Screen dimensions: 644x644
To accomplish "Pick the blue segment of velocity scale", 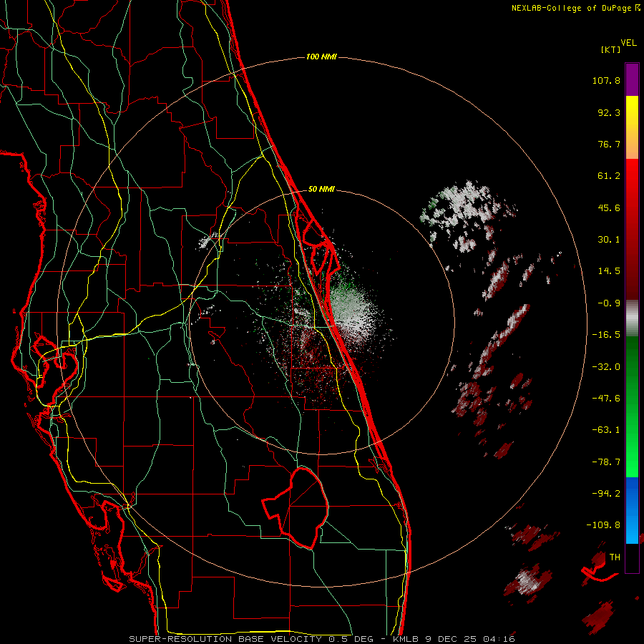I will coord(632,510).
